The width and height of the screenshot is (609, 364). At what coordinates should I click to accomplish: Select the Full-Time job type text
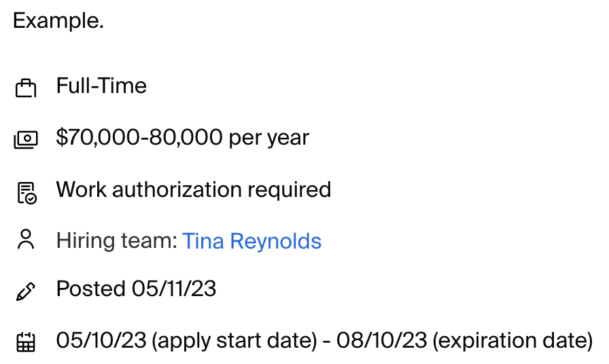101,86
